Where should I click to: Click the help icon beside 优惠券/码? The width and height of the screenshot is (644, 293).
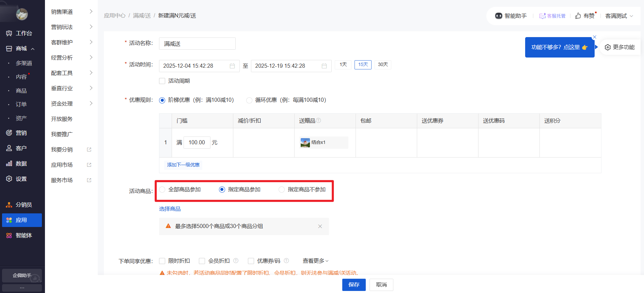point(286,261)
